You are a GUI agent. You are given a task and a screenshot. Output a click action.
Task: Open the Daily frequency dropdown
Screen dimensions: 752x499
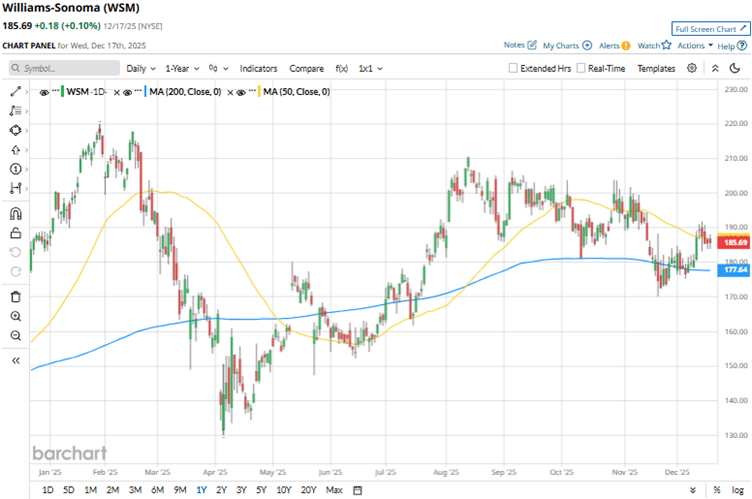140,68
